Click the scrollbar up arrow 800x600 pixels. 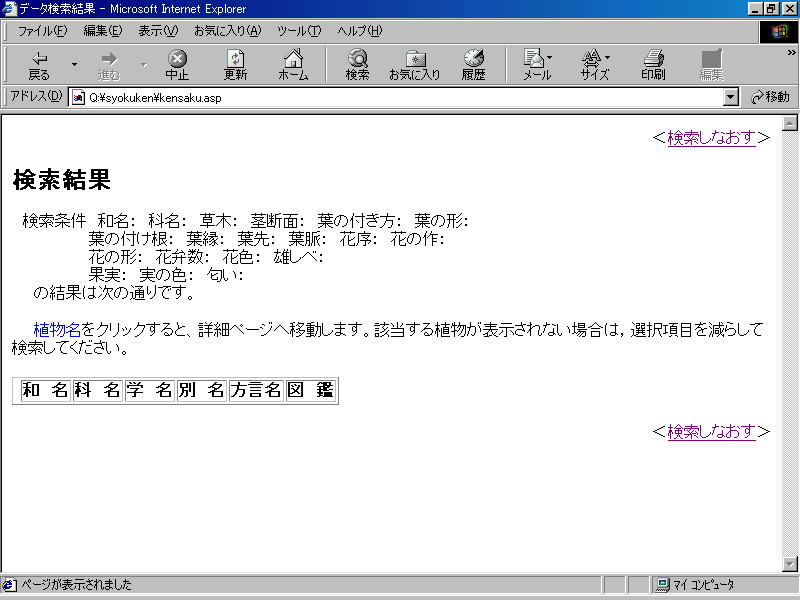pyautogui.click(x=790, y=123)
